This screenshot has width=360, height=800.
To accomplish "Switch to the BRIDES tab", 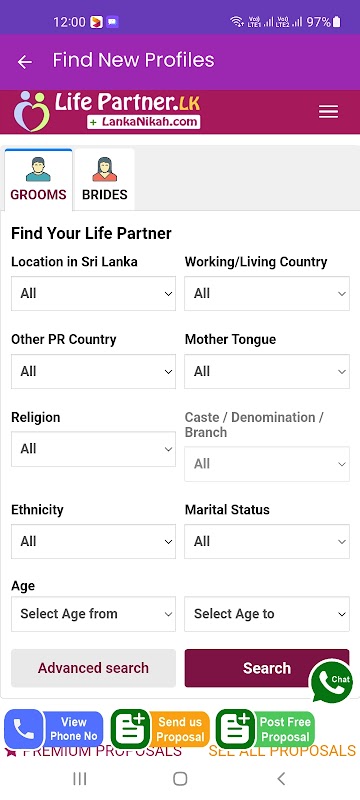I will [x=105, y=179].
